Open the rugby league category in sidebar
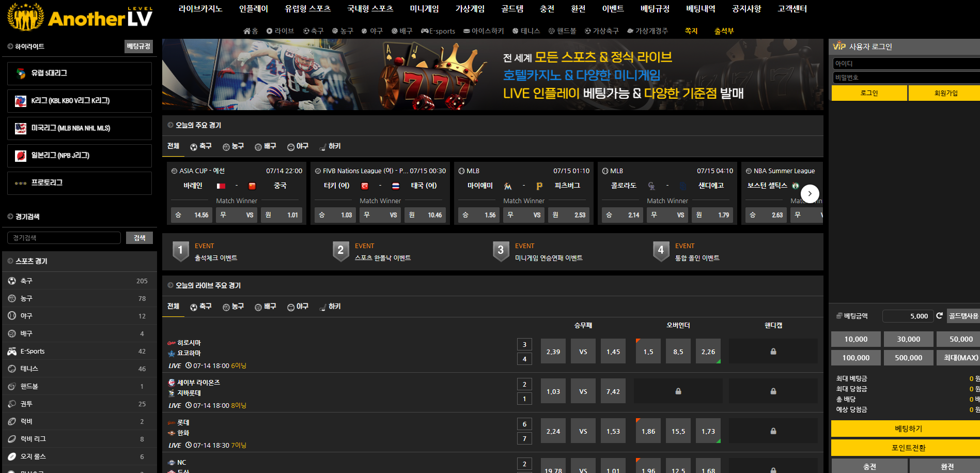 [x=80, y=439]
